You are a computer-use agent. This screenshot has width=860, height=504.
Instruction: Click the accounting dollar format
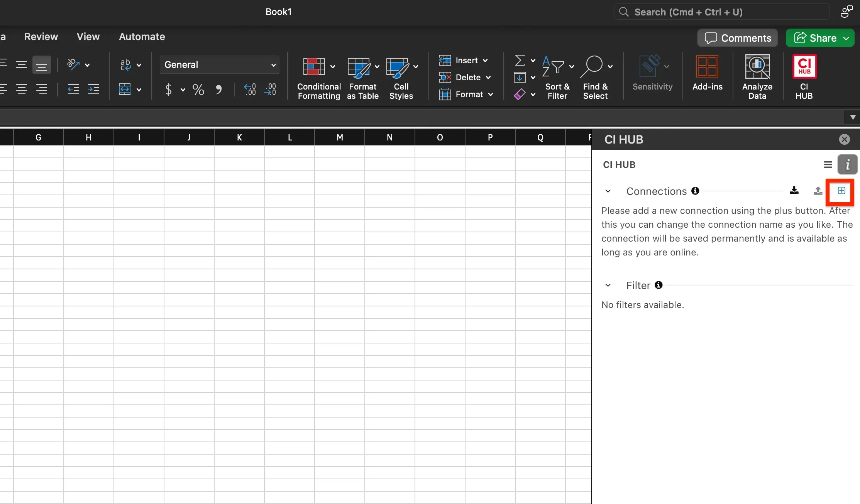coord(168,90)
